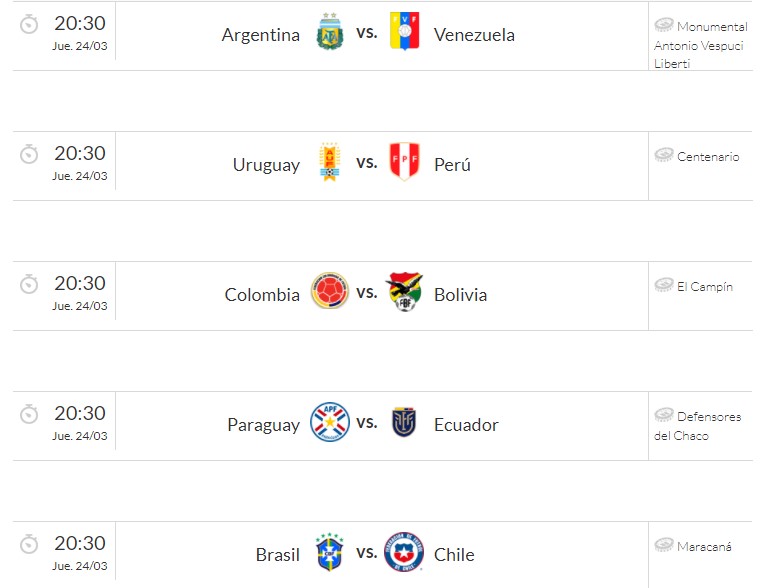Click the Argentina team crest
The width and height of the screenshot is (764, 588).
point(329,32)
